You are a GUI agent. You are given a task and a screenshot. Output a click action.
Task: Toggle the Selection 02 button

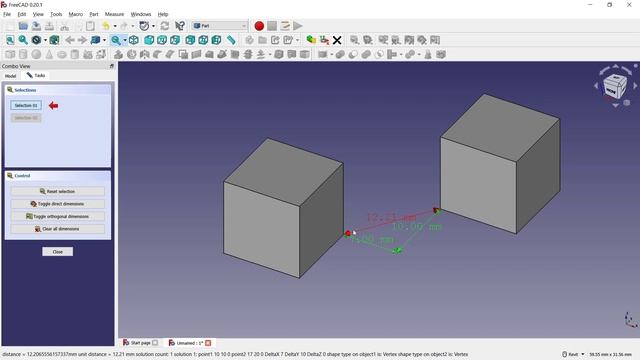coord(26,118)
